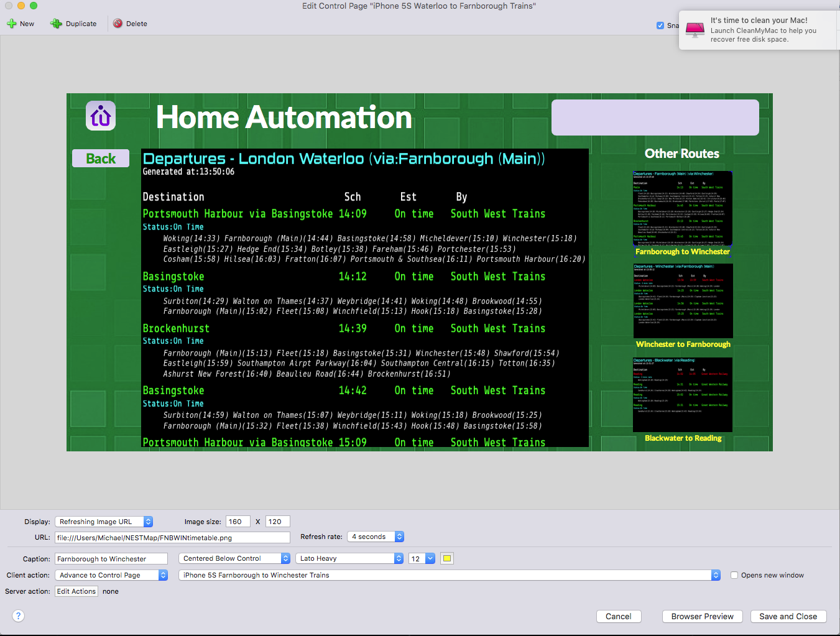Click the image width field 160

(x=238, y=522)
